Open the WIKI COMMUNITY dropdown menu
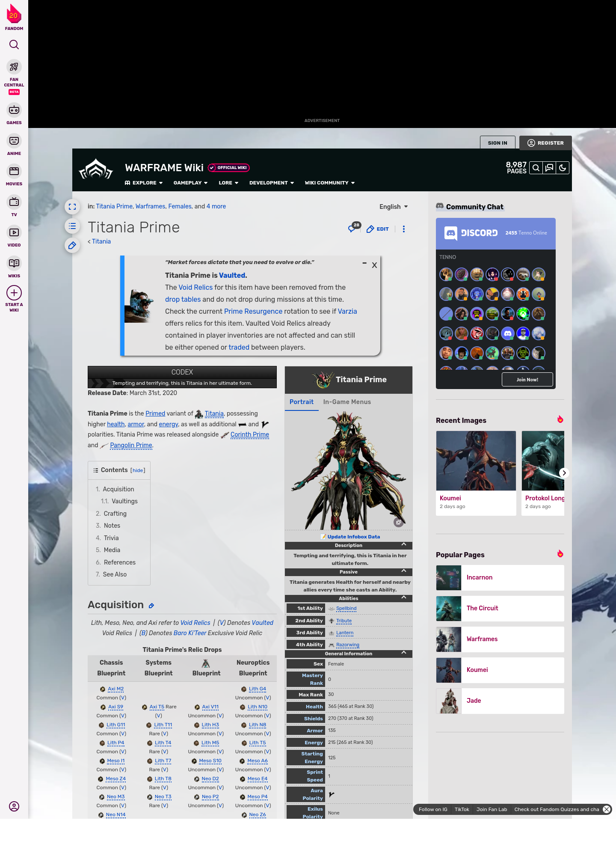The image size is (616, 856). [x=330, y=183]
